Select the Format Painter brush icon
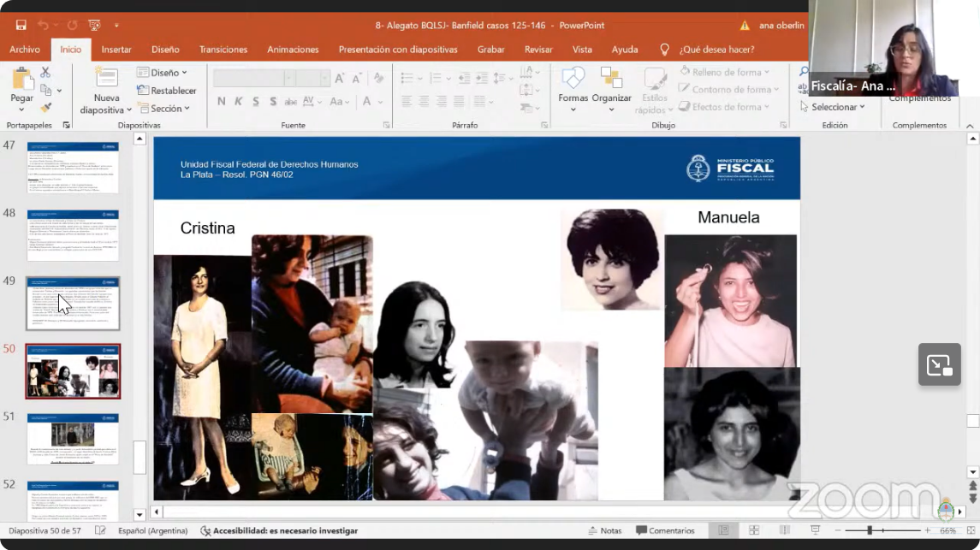980x550 pixels. point(45,107)
